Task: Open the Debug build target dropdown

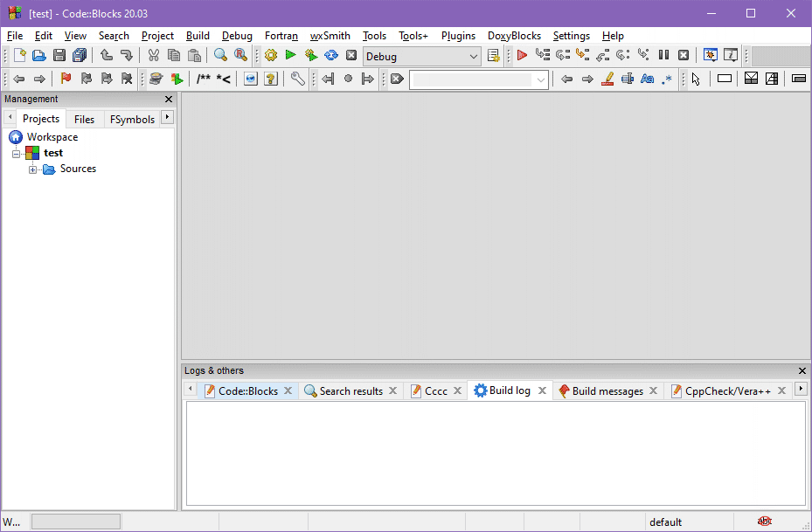Action: tap(422, 56)
